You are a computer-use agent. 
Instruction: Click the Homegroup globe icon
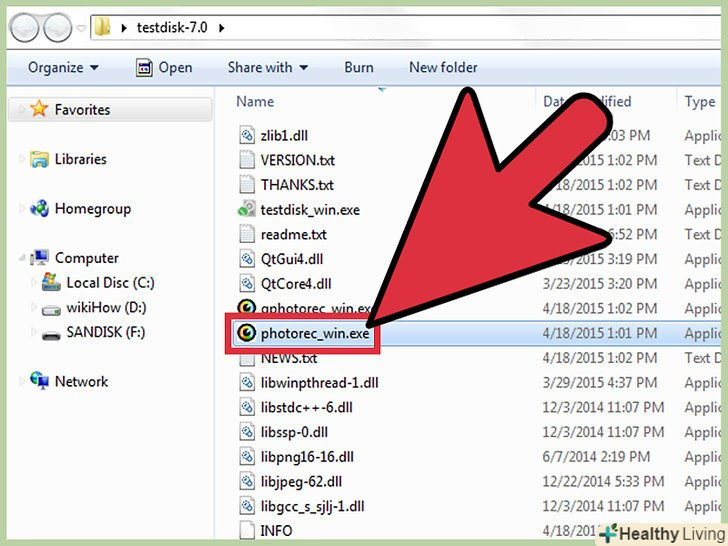tap(39, 208)
